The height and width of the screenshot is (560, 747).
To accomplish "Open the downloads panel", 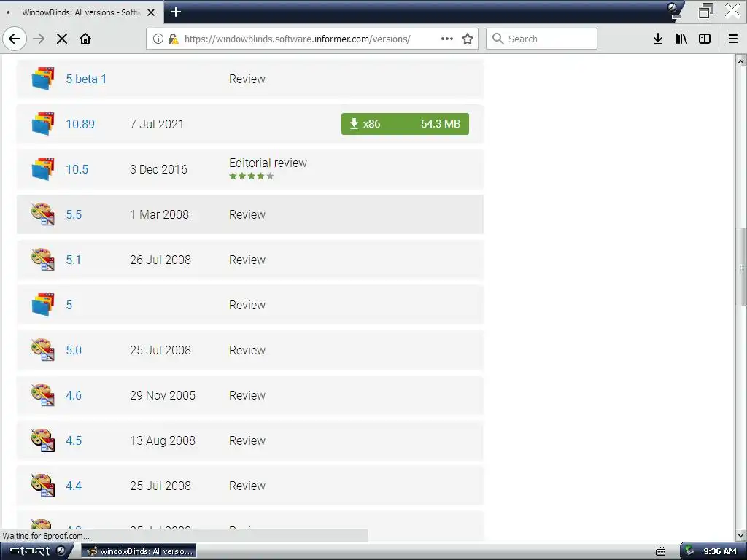I will (x=658, y=39).
